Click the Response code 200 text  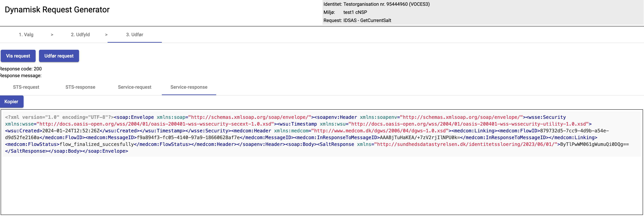point(21,69)
